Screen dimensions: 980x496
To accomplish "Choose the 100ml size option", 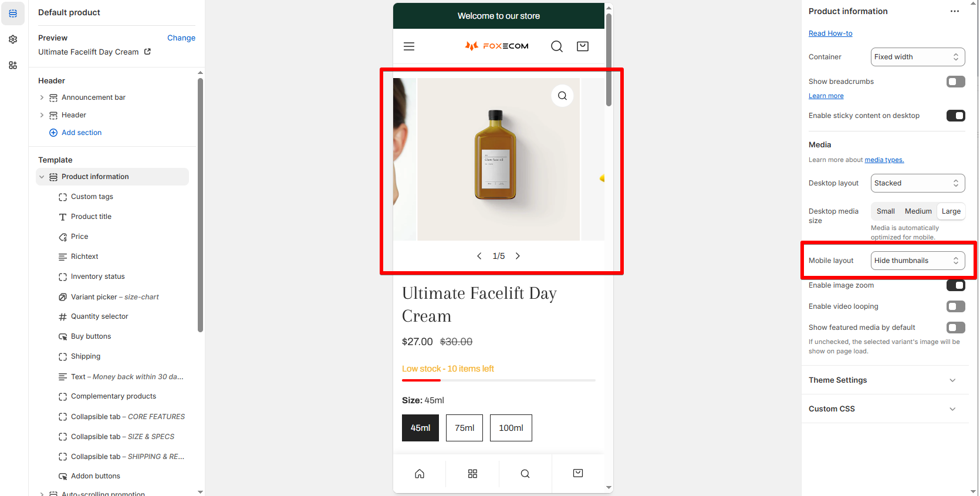I will [x=511, y=428].
